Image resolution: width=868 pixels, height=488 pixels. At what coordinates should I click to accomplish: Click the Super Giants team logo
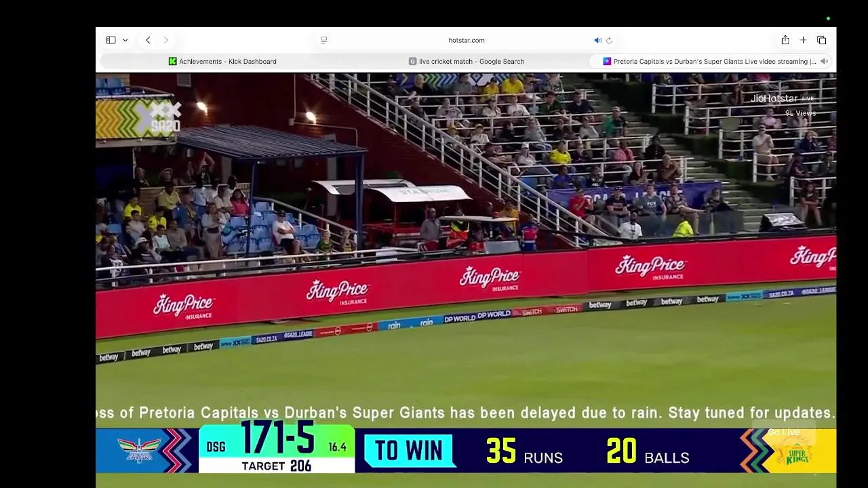139,450
